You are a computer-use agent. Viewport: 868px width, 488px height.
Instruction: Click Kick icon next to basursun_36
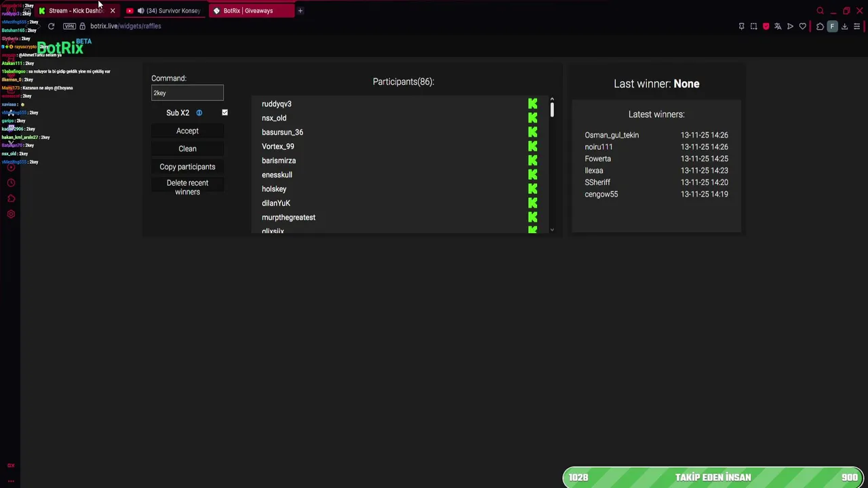point(533,132)
